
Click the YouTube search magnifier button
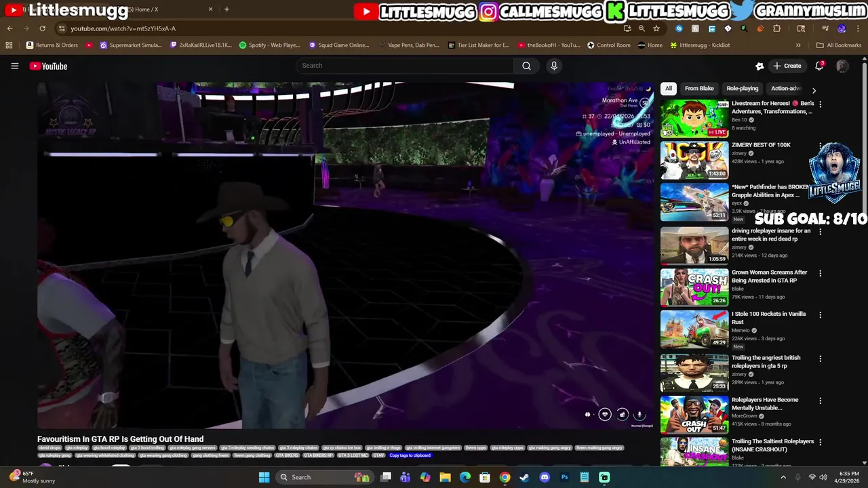coord(526,66)
